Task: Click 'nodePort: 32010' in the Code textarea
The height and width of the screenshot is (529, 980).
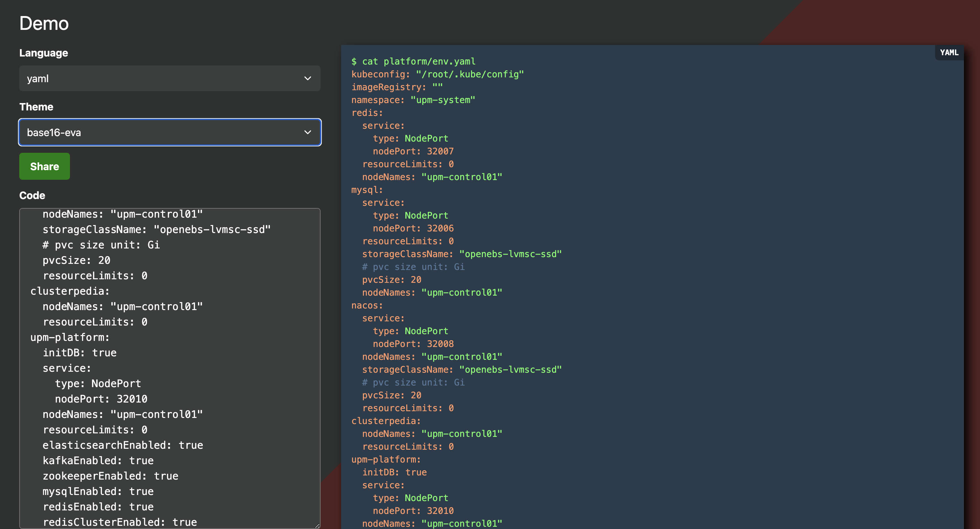Action: pos(101,399)
